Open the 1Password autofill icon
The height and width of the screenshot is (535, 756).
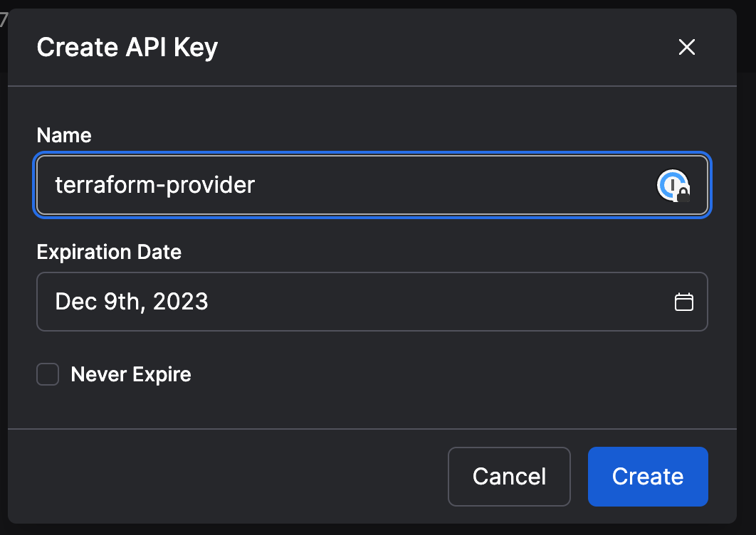pyautogui.click(x=673, y=185)
